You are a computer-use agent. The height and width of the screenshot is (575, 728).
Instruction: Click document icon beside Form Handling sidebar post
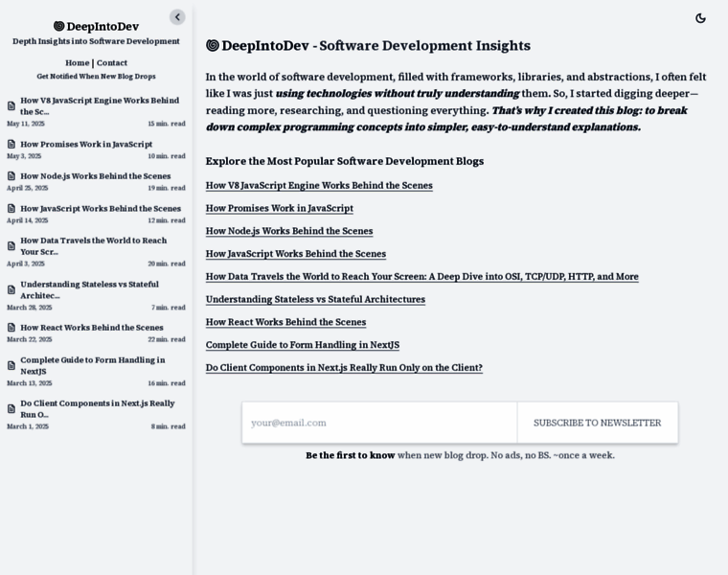[11, 366]
